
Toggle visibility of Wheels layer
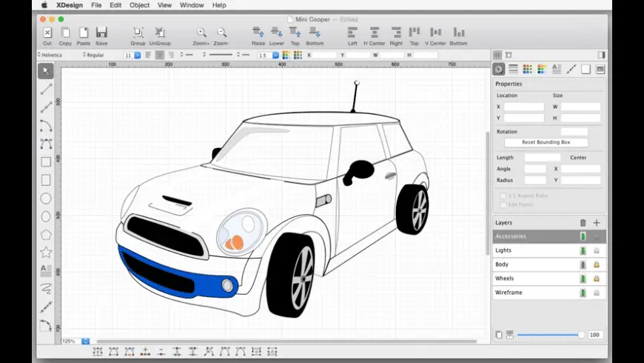583,279
